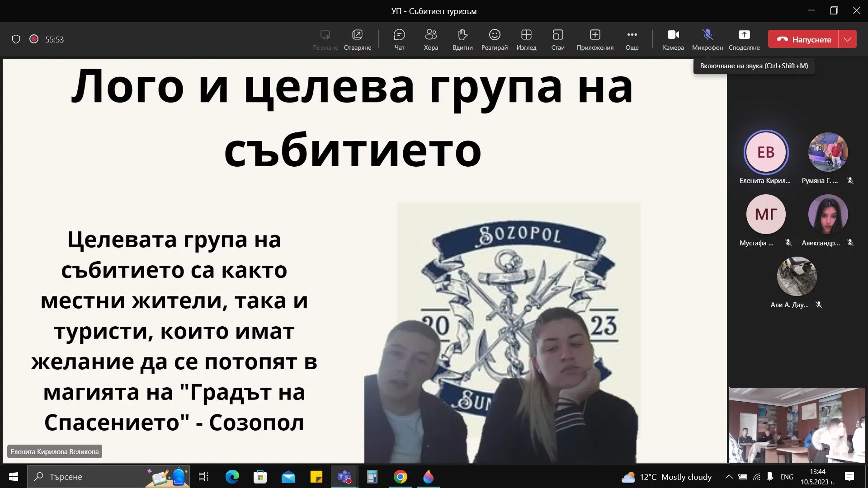Open the notification center icon

tap(849, 477)
